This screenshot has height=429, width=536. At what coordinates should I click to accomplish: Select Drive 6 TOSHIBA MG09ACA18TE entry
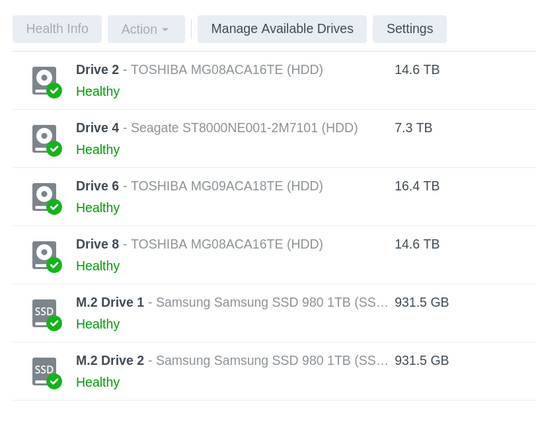(x=274, y=197)
